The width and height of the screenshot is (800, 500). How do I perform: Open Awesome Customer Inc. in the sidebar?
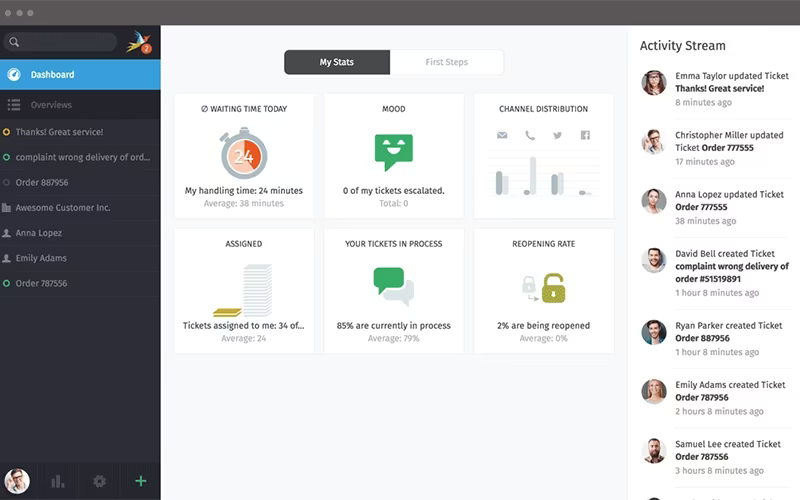80,208
